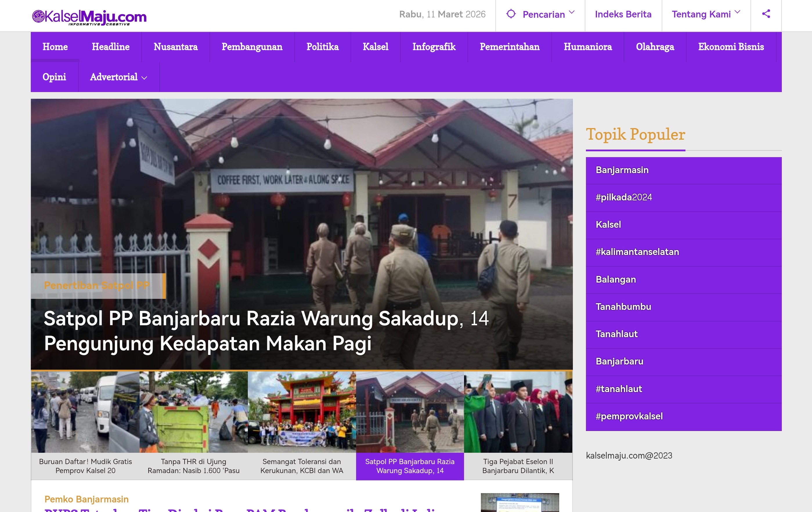Click the Penertiban Satpol PP category label

(x=97, y=285)
